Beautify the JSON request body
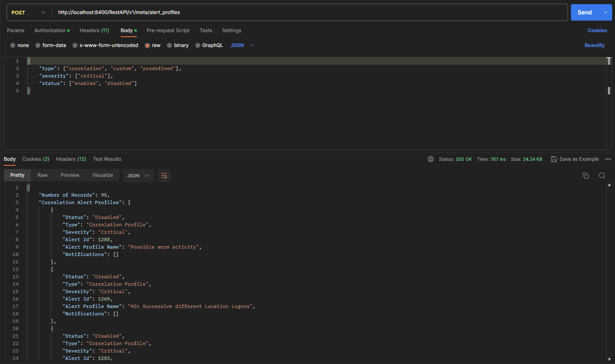Image resolution: width=615 pixels, height=364 pixels. click(x=594, y=45)
